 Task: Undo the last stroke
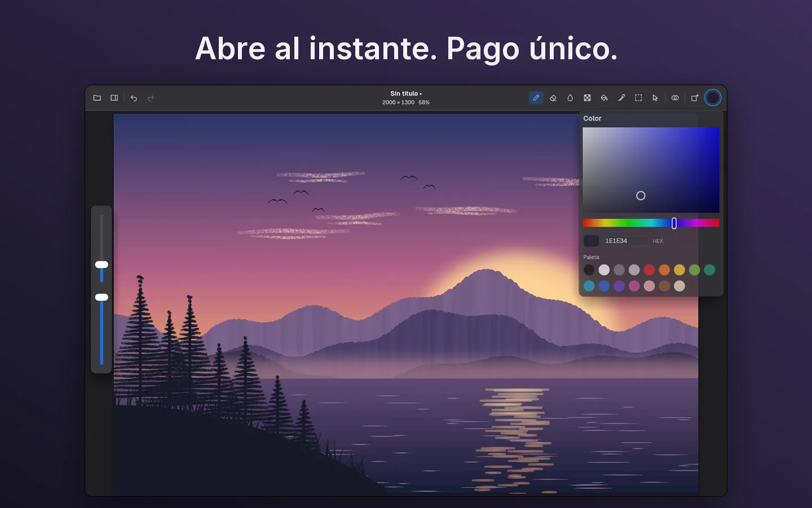pos(134,98)
